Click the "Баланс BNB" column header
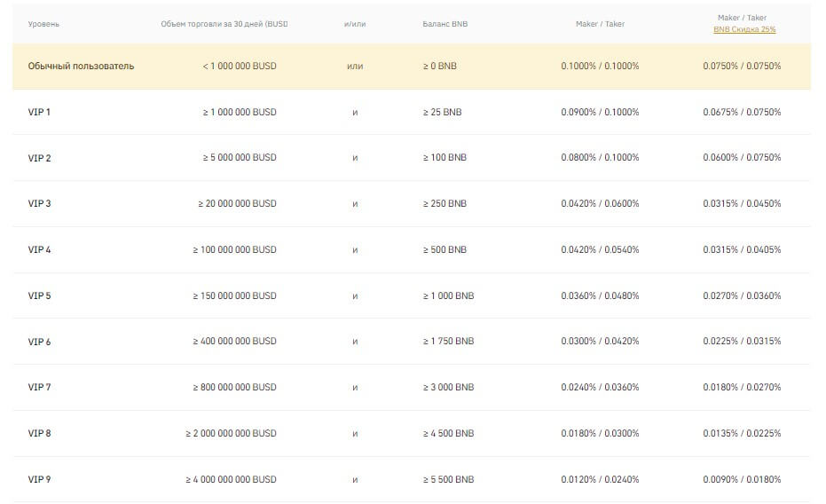This screenshot has height=504, width=826. [444, 24]
